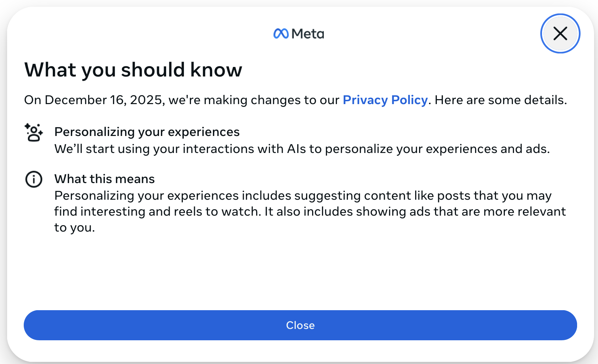Click the final "to you." text line
Screen dimensions: 598x364
(x=74, y=227)
